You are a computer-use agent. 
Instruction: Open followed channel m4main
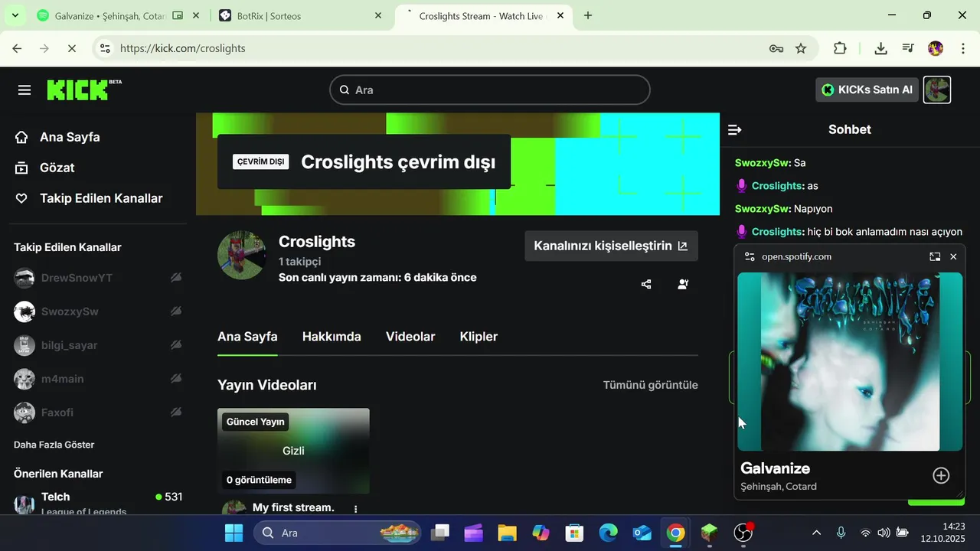coord(63,379)
